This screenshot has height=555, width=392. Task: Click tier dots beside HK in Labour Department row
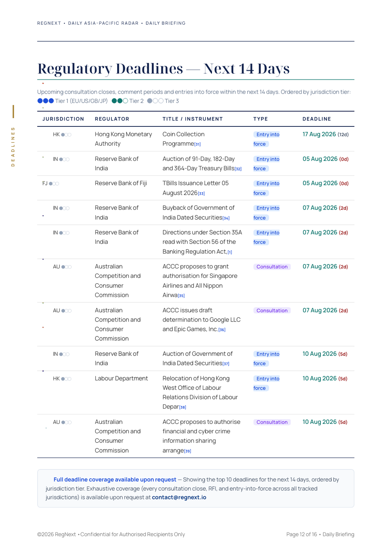point(66,379)
